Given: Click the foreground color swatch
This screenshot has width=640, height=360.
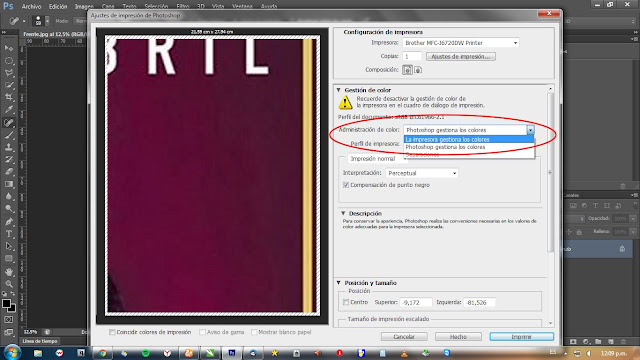Looking at the screenshot, I should coord(6,303).
